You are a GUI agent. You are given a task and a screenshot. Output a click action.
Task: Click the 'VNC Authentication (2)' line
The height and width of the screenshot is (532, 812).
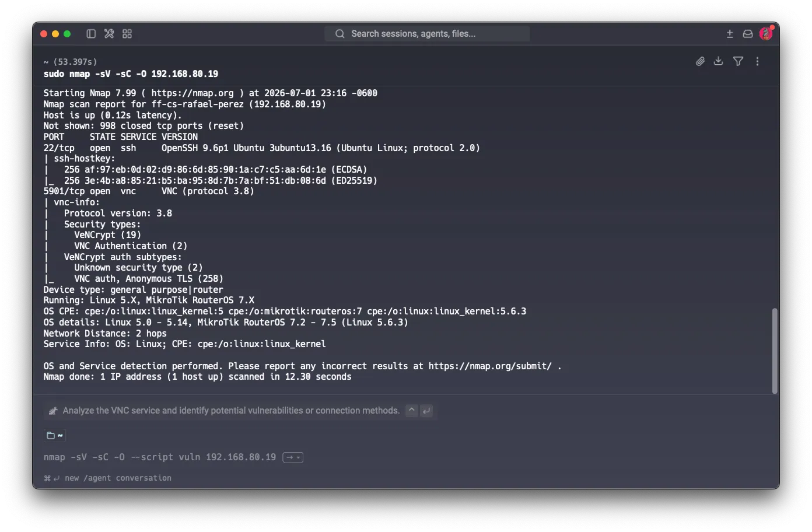(x=131, y=246)
